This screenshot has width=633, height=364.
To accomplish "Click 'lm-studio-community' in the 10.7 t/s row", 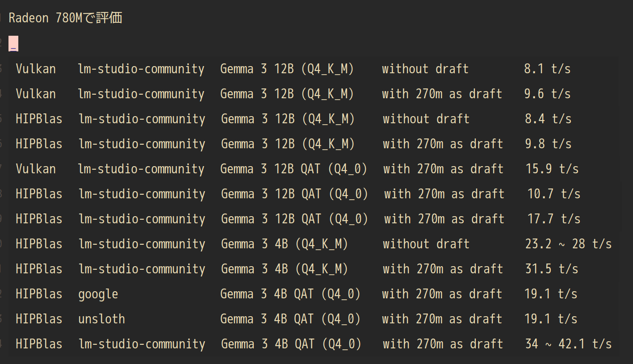I will pyautogui.click(x=142, y=194).
